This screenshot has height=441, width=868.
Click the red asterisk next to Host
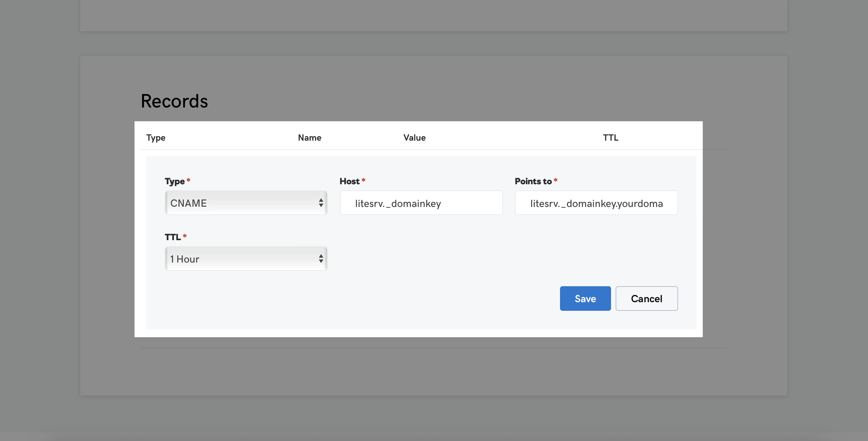(363, 181)
